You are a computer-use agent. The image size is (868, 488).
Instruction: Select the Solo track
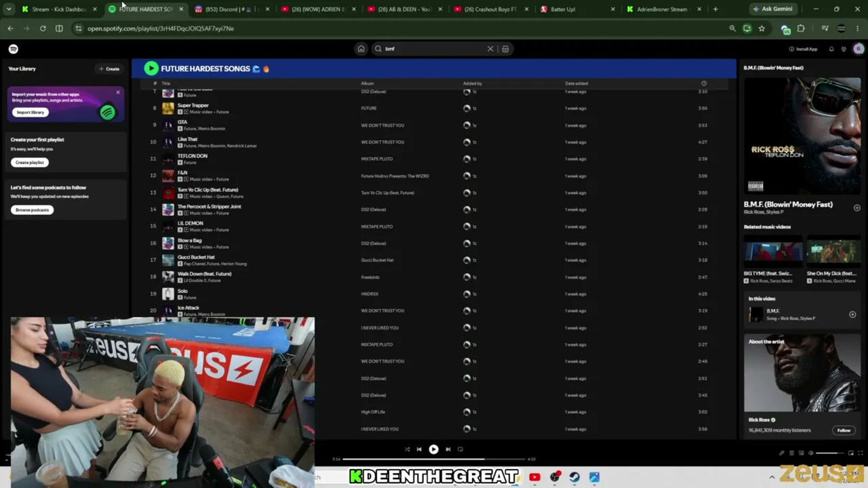tap(434, 294)
